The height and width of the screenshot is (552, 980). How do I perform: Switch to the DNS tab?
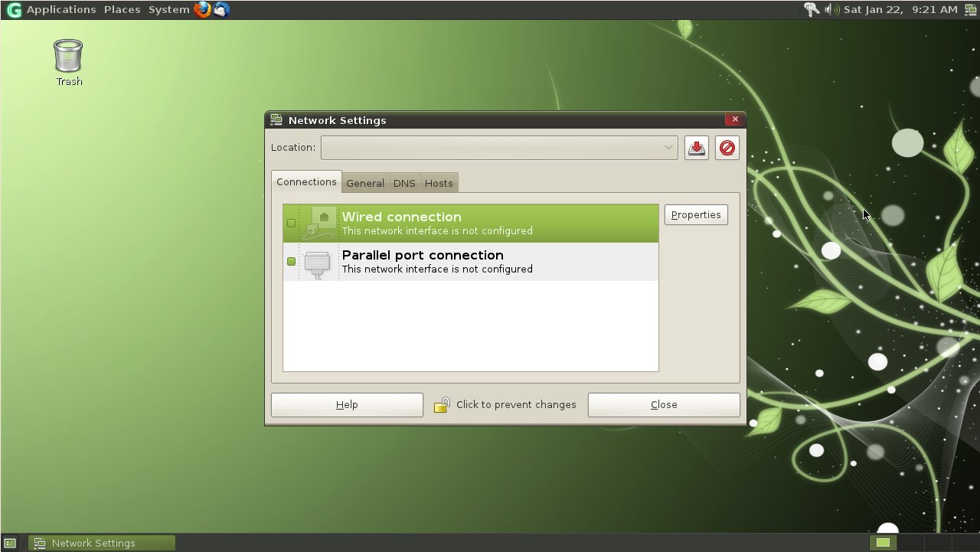pyautogui.click(x=403, y=184)
